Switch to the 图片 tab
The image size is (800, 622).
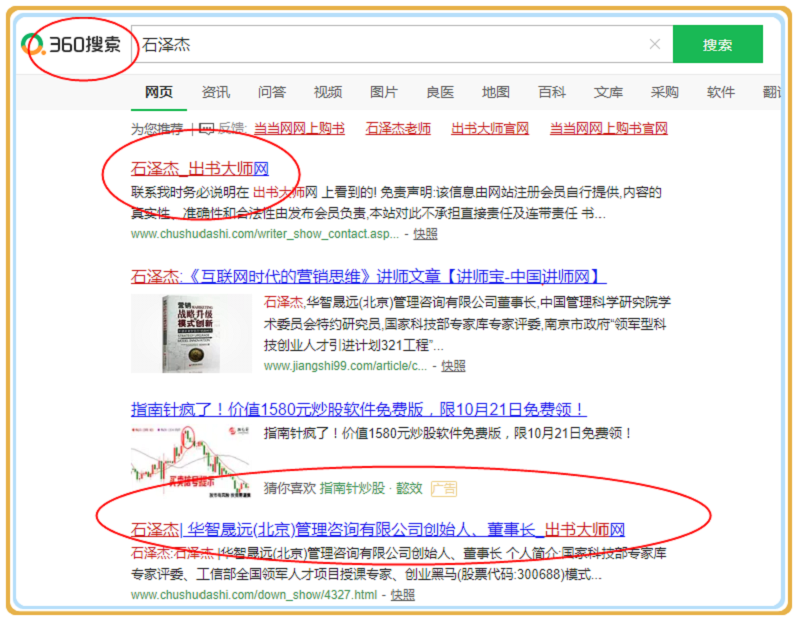(x=383, y=92)
